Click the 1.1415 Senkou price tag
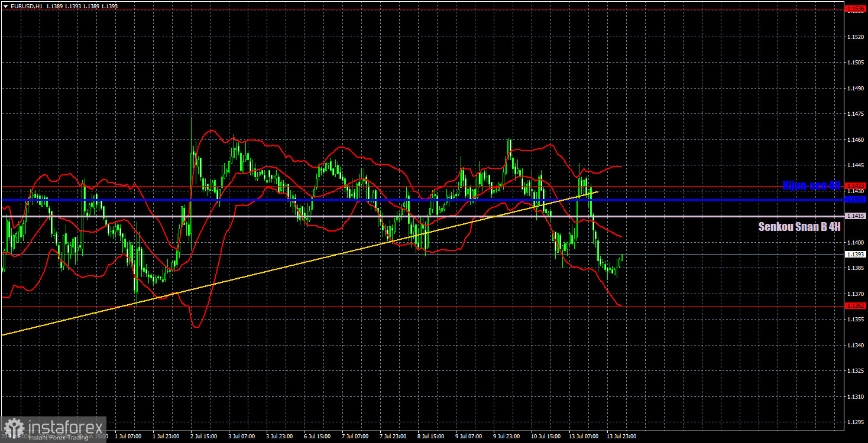Screen dimensions: 868x443 pos(856,217)
